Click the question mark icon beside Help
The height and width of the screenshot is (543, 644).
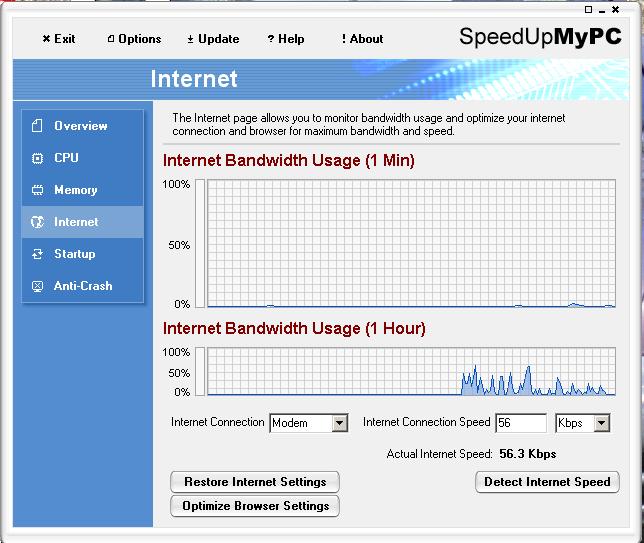coord(270,39)
